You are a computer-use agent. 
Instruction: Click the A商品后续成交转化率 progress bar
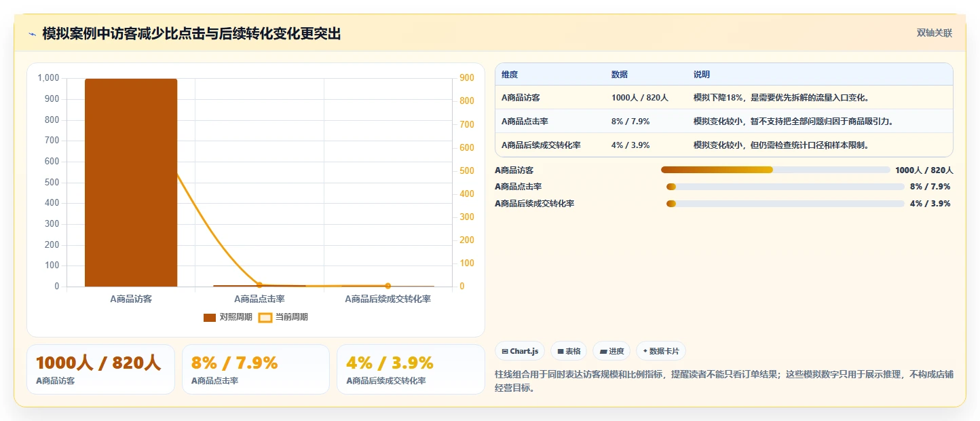click(x=785, y=204)
